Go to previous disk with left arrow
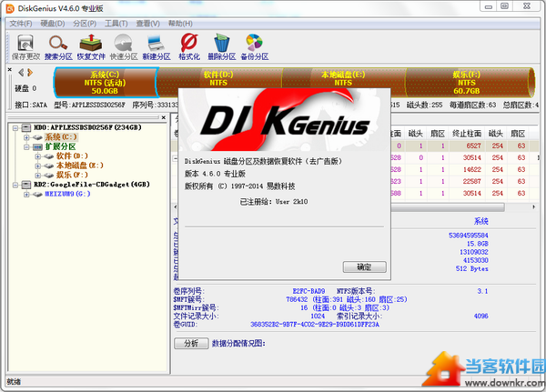 (21, 73)
